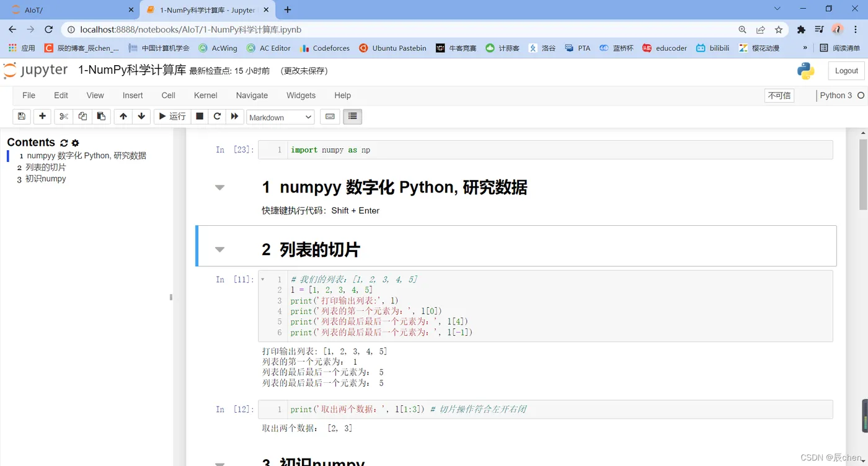This screenshot has width=868, height=466.
Task: Paste cells using the clipboard toolbar icon
Action: pos(101,116)
